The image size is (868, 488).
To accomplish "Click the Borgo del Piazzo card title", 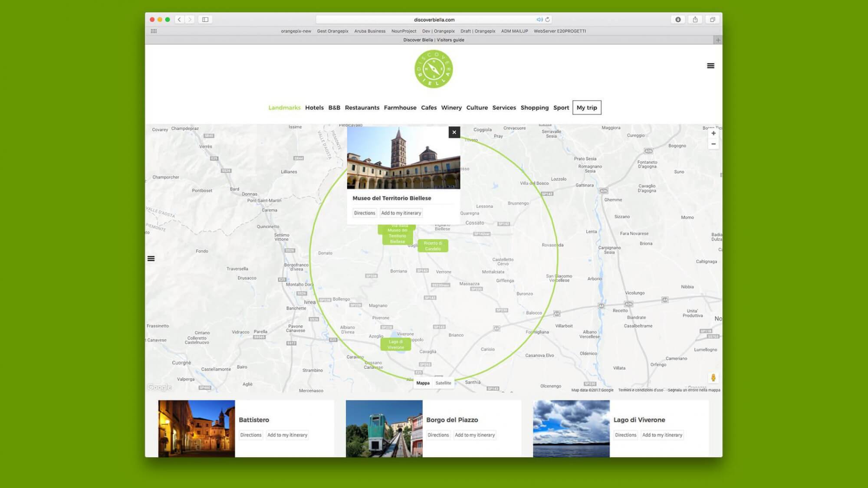I will click(452, 420).
